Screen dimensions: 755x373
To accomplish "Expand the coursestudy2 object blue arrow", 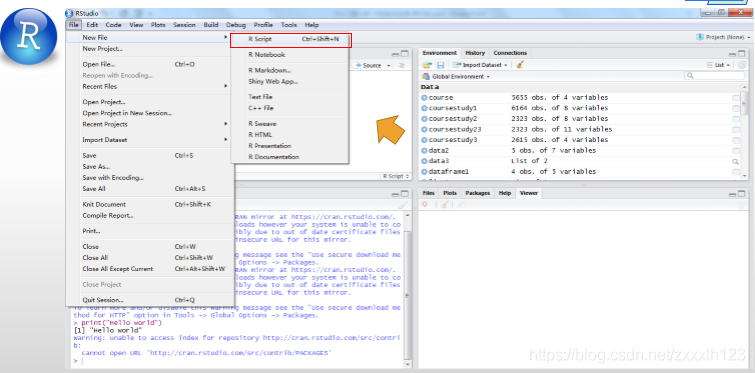I will [x=424, y=119].
